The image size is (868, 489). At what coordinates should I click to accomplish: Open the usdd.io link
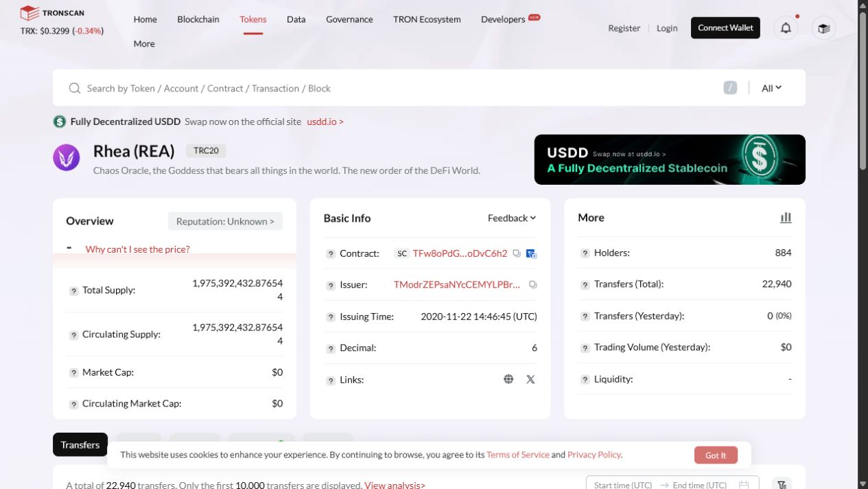click(325, 122)
